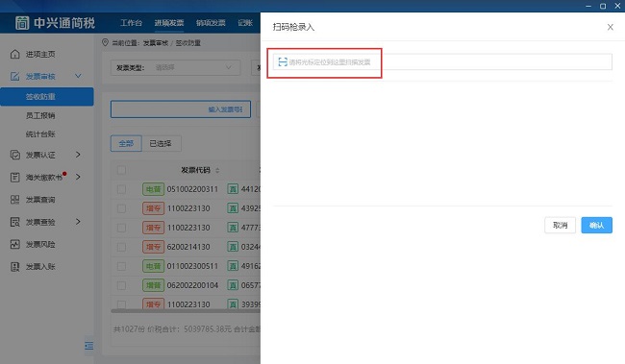Screen dimensions: 625x364
Task: Click the 电普 tag on row 051002200311
Action: (153, 189)
